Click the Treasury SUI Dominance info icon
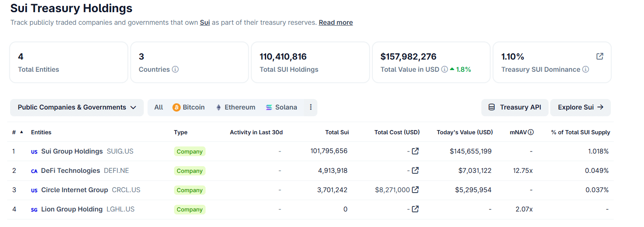644x227 pixels. (x=586, y=69)
